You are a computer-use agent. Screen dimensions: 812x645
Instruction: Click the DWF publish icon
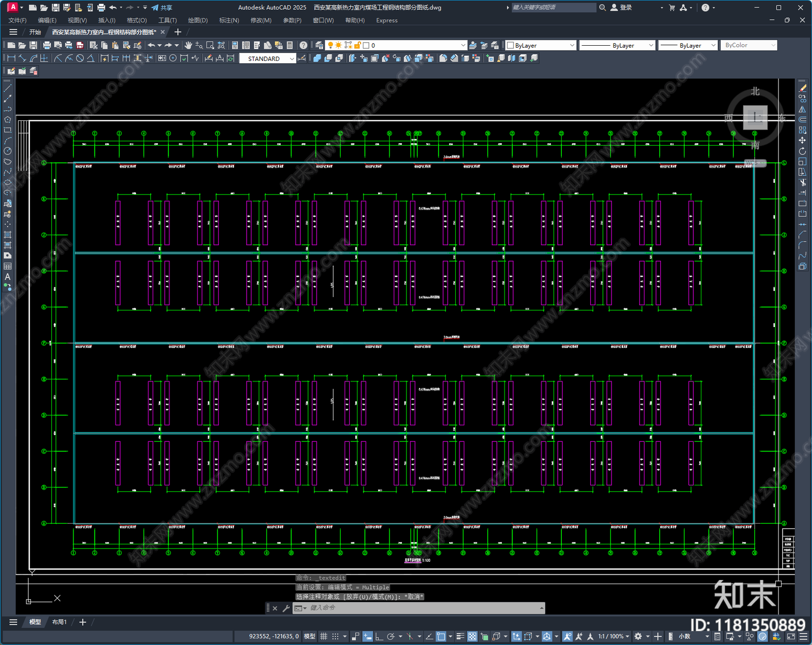click(x=80, y=45)
